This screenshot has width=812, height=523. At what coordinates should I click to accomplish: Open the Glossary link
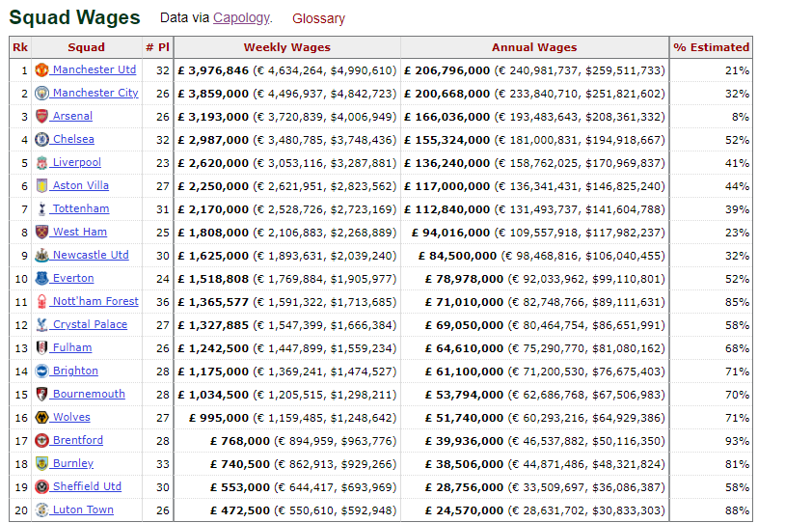318,18
